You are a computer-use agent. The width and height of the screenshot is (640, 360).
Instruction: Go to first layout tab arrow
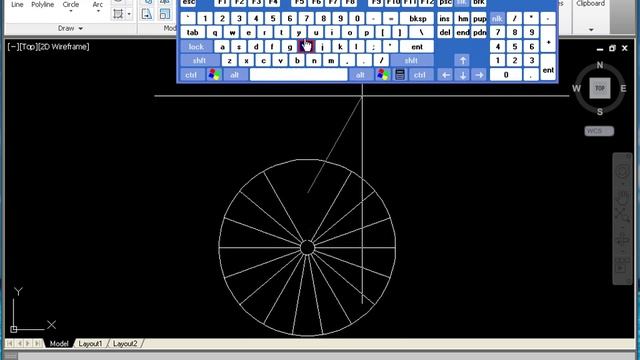click(x=9, y=344)
